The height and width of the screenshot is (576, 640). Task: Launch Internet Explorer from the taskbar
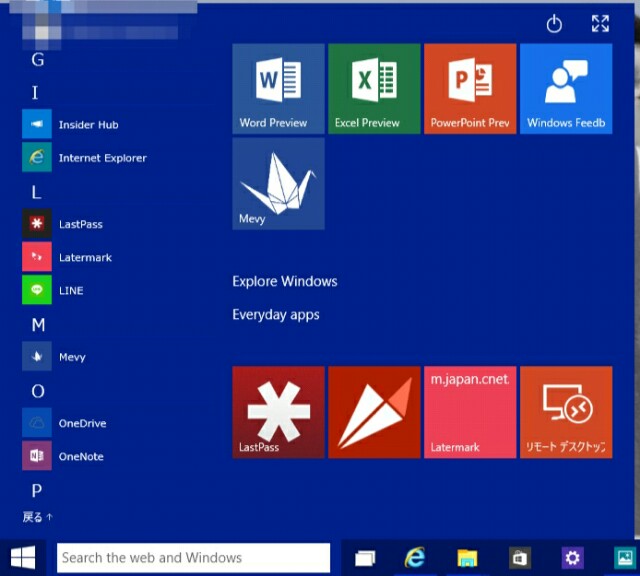click(x=415, y=558)
